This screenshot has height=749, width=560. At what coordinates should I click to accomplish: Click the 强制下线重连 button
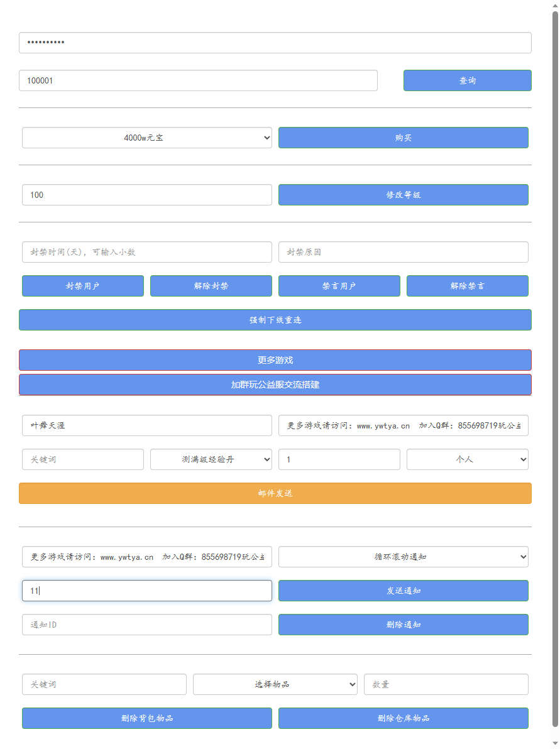tap(275, 320)
